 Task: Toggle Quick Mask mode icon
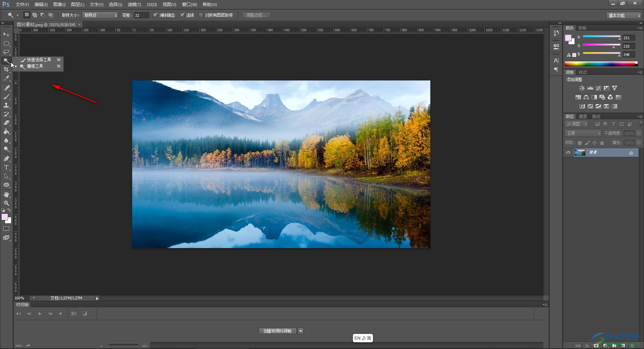coord(6,229)
